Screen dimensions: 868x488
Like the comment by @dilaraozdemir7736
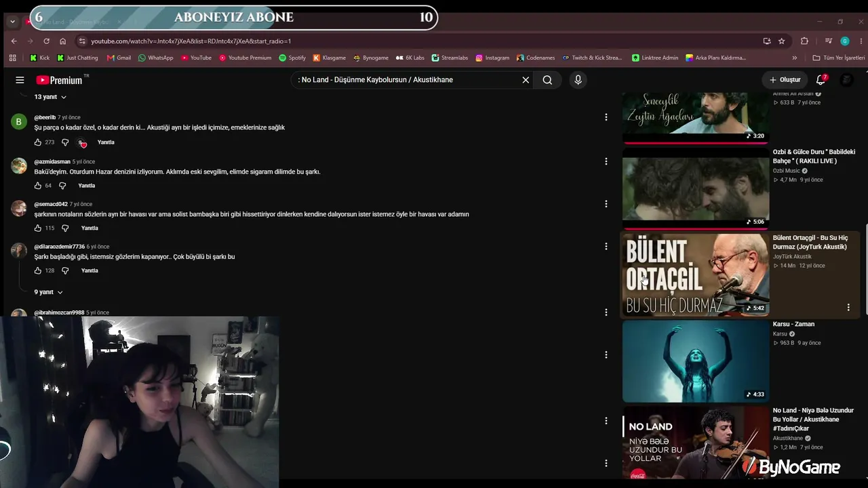point(38,270)
